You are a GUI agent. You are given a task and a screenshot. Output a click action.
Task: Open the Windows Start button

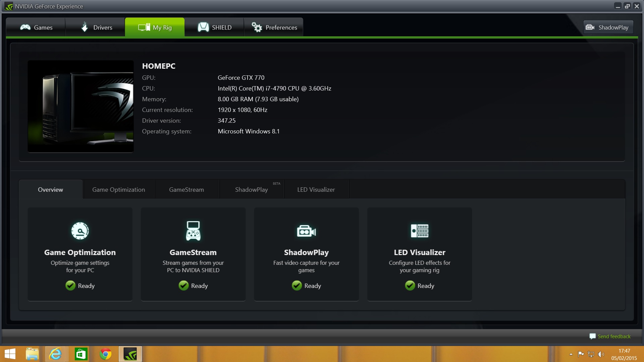(10, 354)
